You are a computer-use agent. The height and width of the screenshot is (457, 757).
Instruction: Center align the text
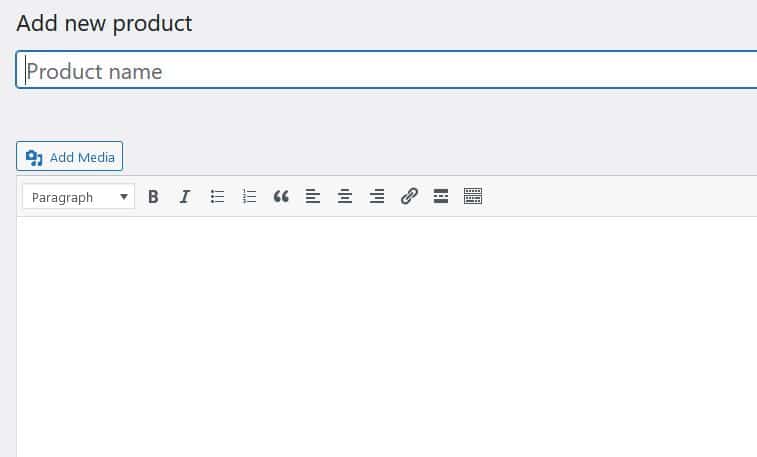point(345,197)
